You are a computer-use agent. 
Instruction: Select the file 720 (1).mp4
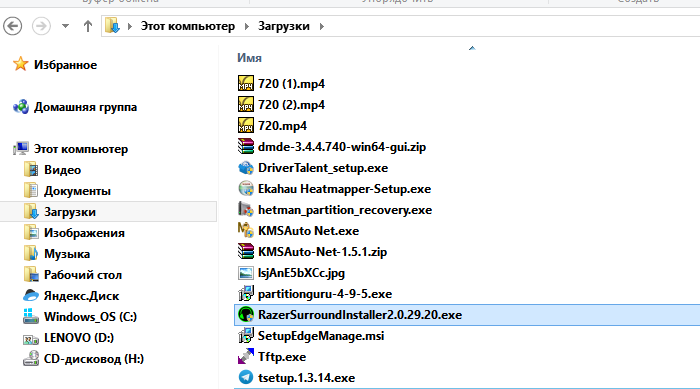[x=291, y=84]
